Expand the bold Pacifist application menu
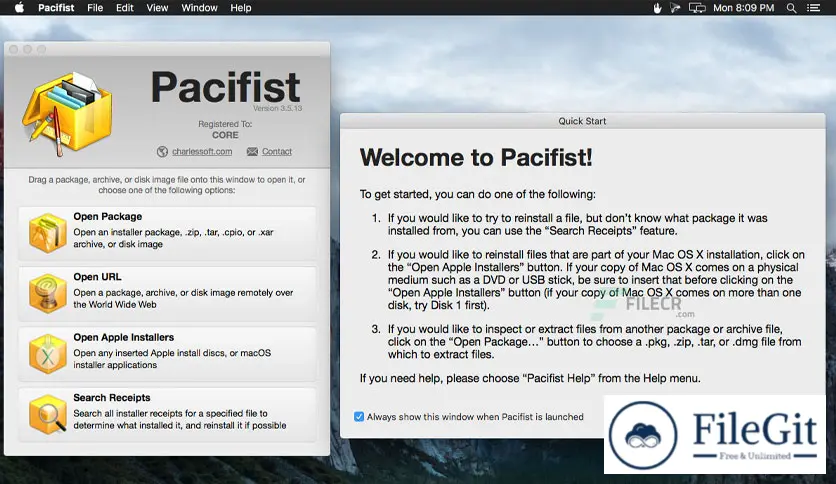Screen dimensions: 836x484 point(57,8)
